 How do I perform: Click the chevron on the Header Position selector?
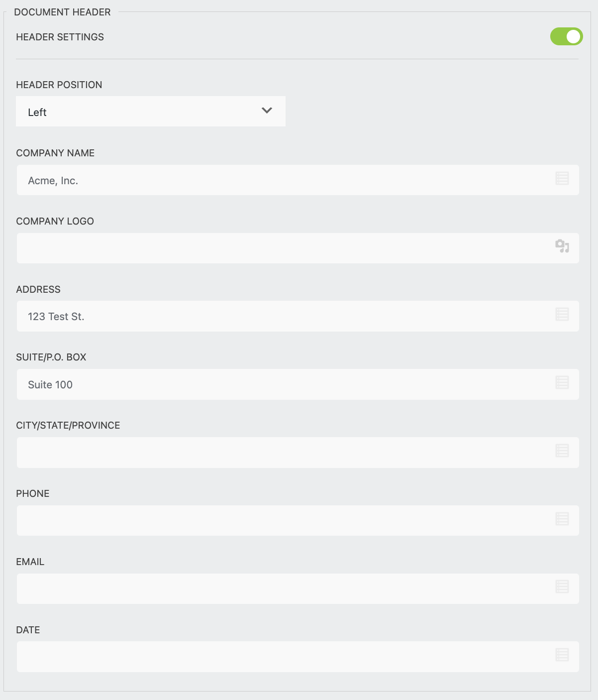[266, 111]
